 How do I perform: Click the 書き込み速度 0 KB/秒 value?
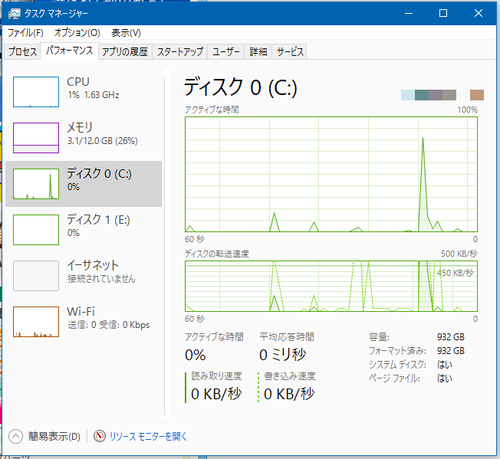click(x=289, y=394)
